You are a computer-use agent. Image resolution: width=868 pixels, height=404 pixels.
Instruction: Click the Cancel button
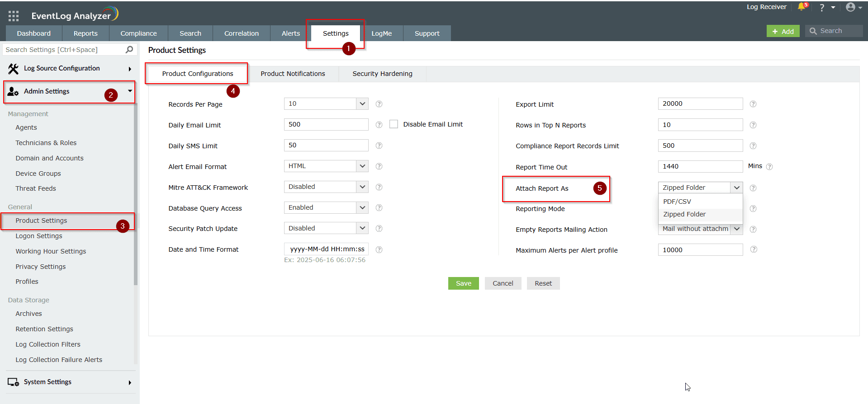(503, 283)
